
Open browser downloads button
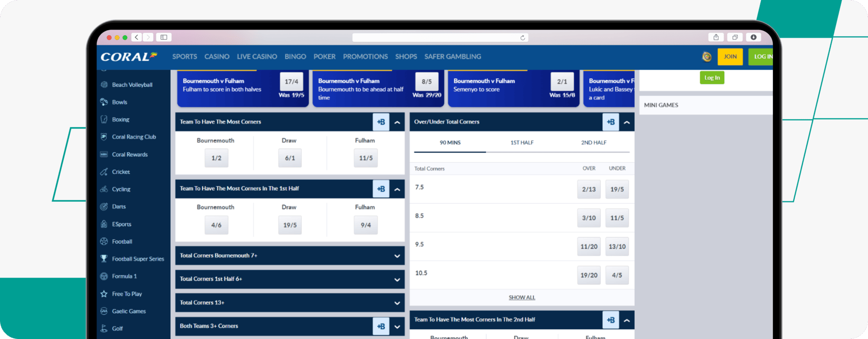click(x=753, y=37)
